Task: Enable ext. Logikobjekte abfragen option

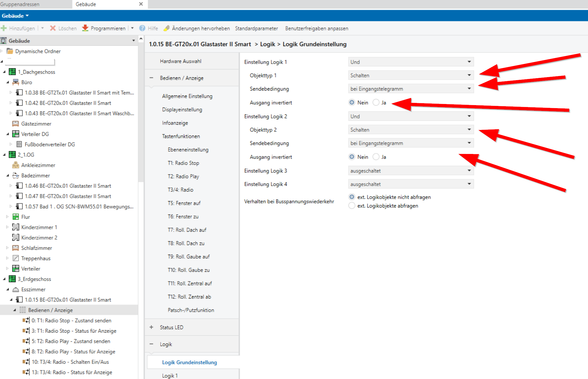Action: point(352,206)
